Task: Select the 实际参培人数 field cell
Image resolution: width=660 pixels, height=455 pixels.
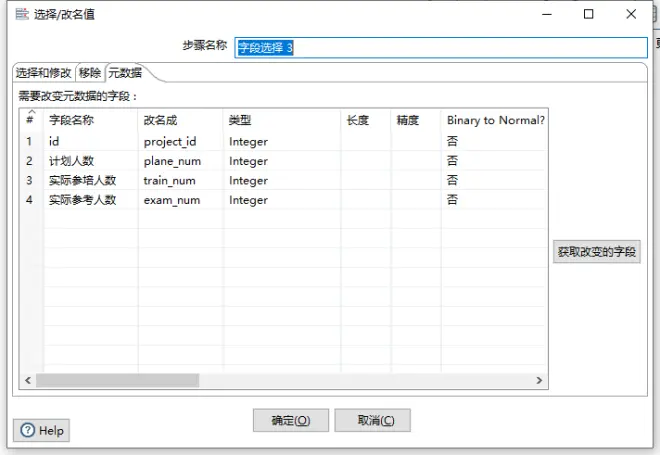Action: [x=91, y=180]
